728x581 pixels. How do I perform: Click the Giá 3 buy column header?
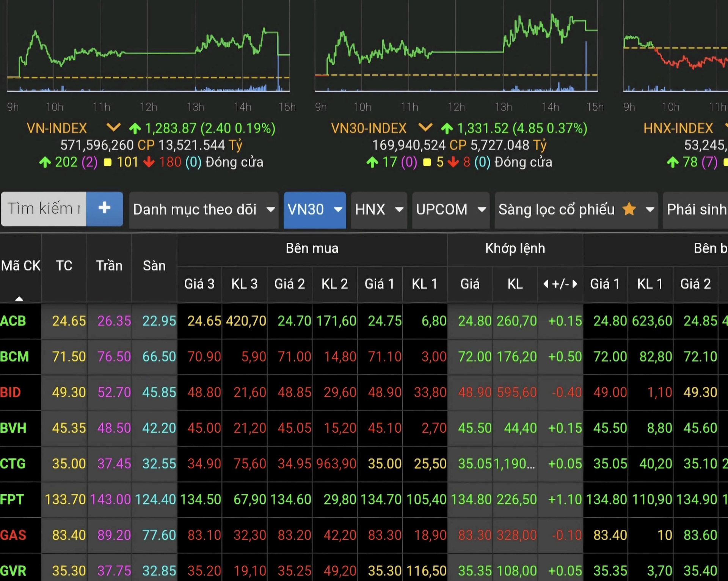[x=199, y=284]
